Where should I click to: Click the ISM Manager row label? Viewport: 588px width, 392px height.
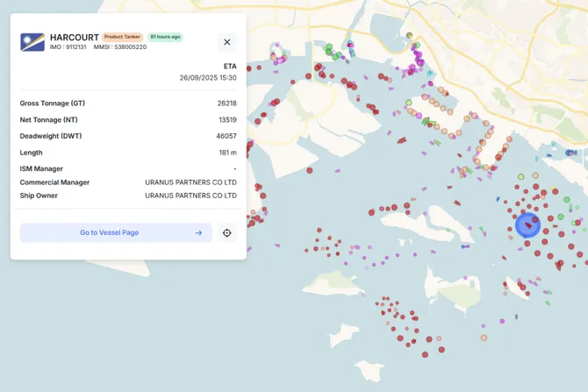[41, 168]
